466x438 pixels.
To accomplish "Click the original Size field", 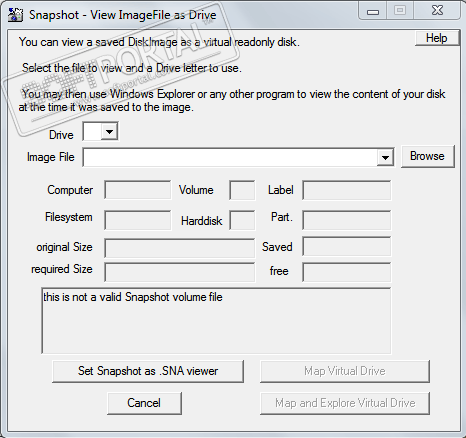I will [179, 248].
